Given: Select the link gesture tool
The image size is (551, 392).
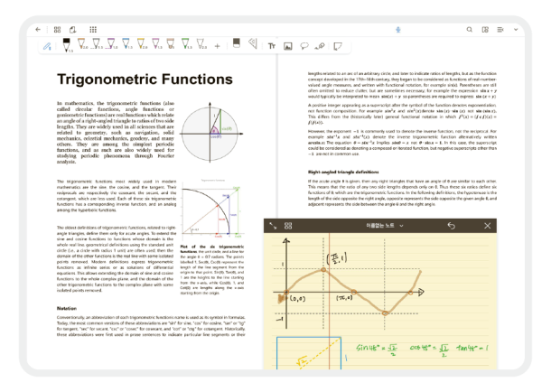Looking at the screenshot, I should click(x=320, y=46).
